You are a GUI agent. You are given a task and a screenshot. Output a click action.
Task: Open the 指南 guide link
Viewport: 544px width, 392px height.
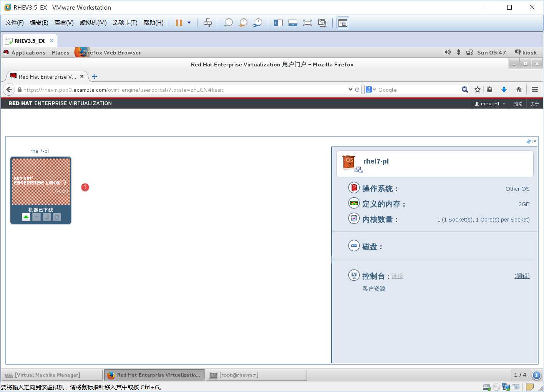pyautogui.click(x=518, y=104)
